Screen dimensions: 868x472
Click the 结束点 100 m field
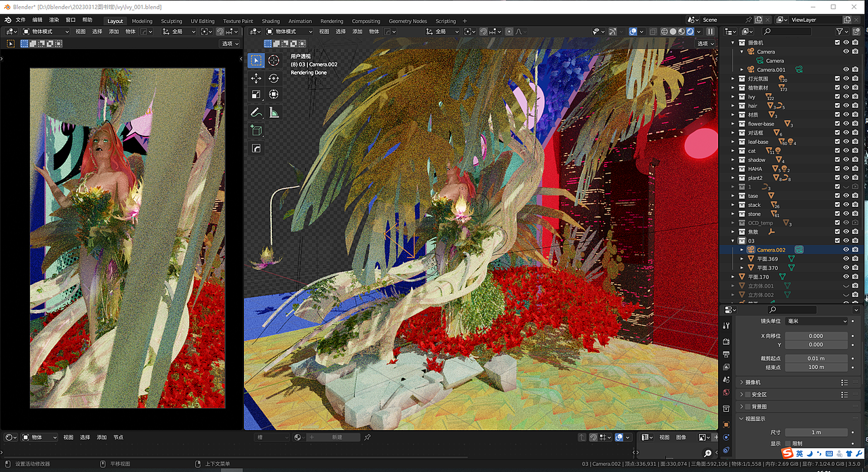(816, 367)
